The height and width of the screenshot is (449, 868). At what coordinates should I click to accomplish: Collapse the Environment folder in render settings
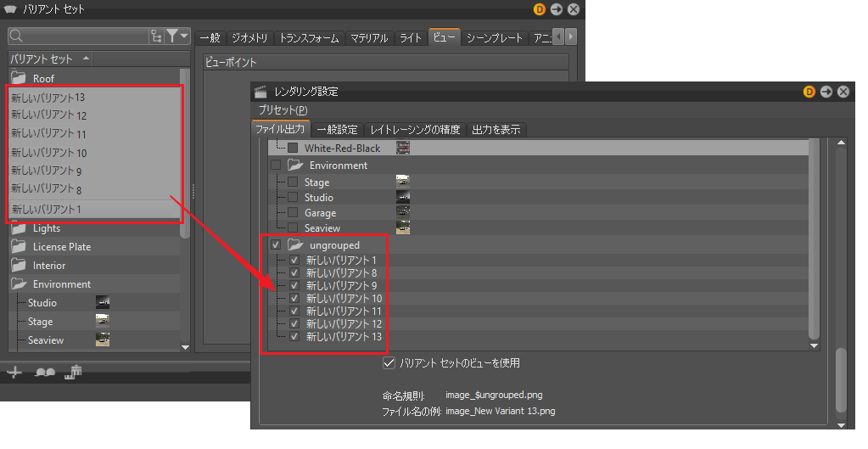(x=295, y=165)
